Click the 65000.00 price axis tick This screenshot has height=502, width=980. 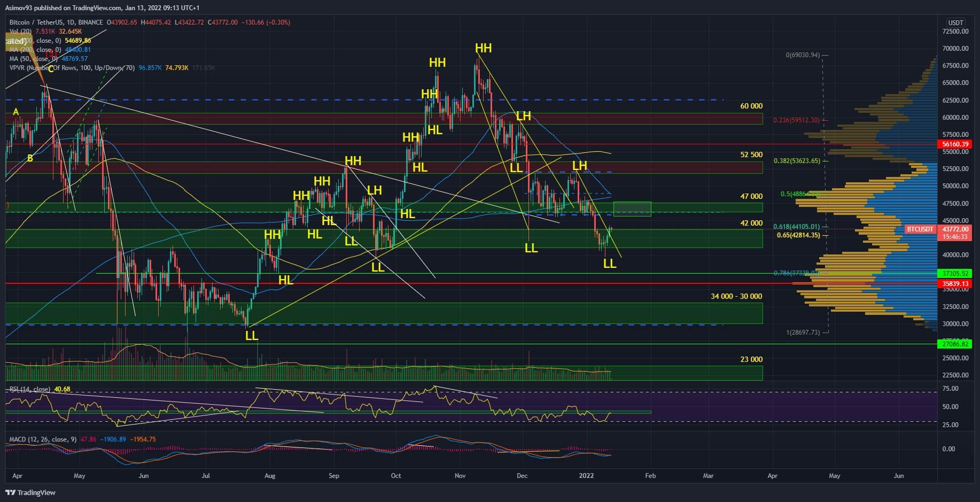955,83
